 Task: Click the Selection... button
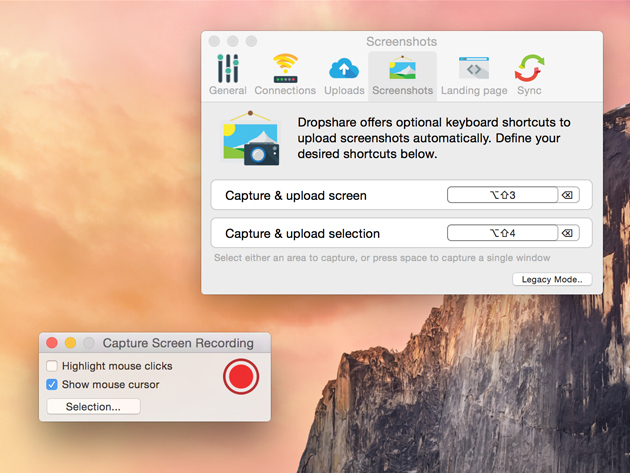[x=93, y=407]
